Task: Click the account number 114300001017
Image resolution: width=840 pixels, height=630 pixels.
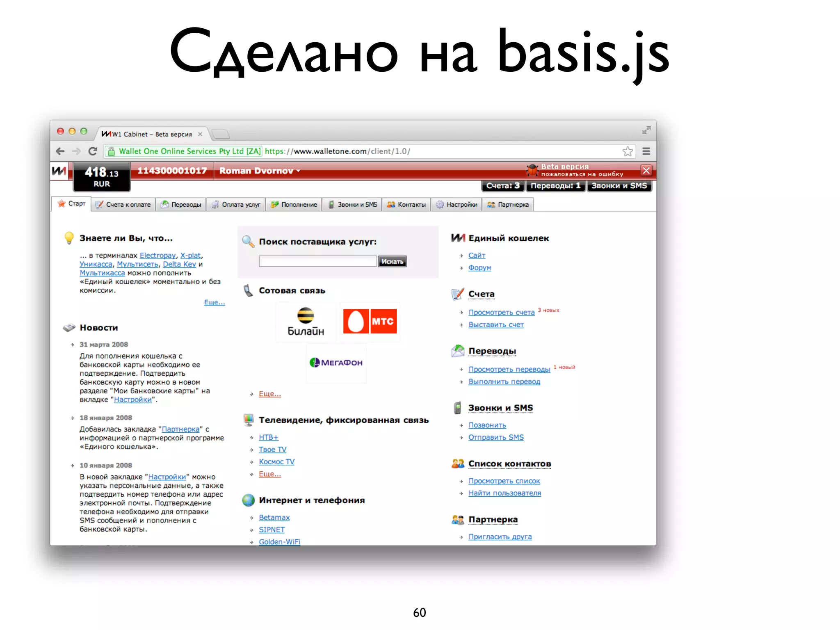Action: coord(172,171)
